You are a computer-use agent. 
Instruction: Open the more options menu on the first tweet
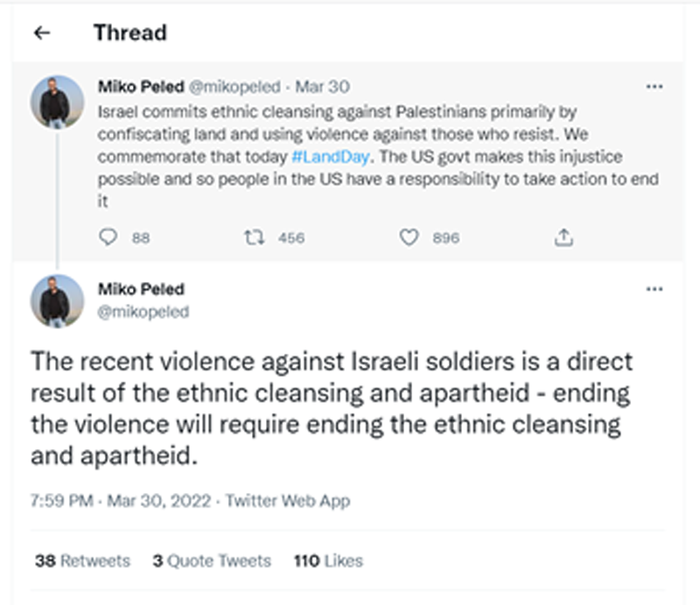[654, 88]
